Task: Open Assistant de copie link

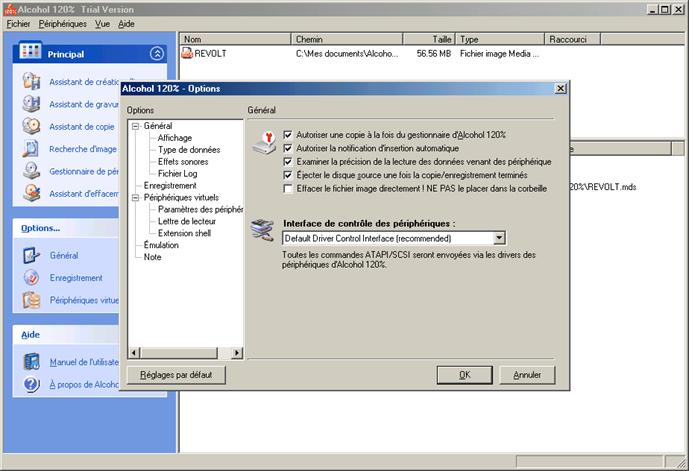Action: [82, 127]
